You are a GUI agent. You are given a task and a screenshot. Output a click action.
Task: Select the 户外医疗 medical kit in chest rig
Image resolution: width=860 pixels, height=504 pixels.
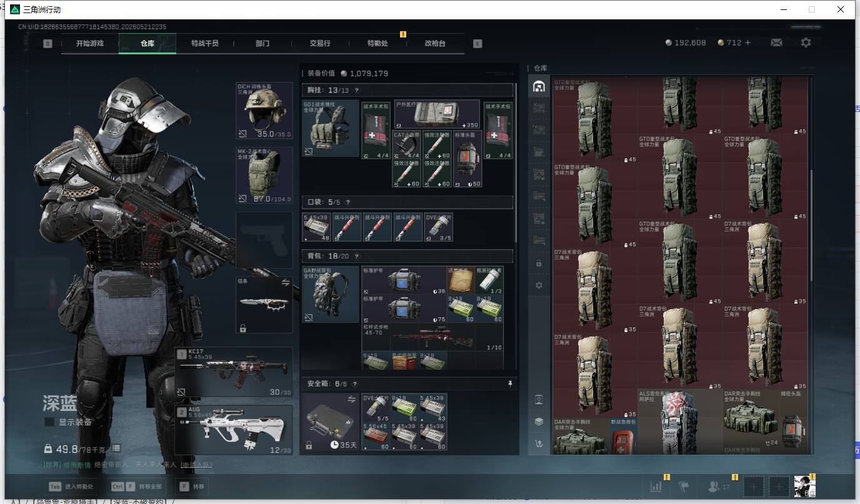click(x=437, y=114)
